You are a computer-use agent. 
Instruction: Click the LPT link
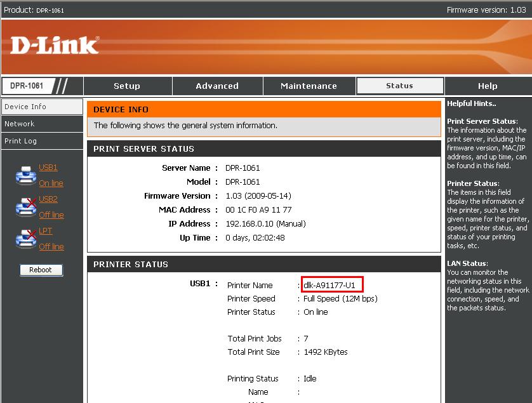coord(46,231)
